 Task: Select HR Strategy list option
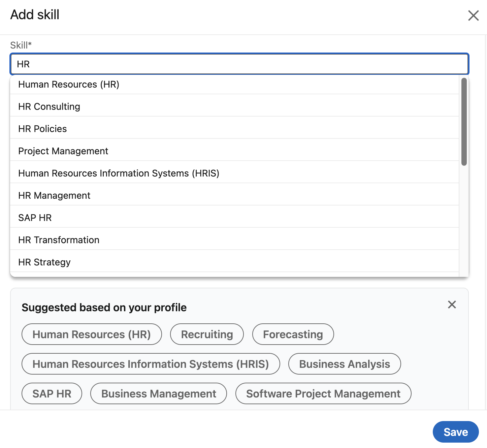[x=44, y=262]
